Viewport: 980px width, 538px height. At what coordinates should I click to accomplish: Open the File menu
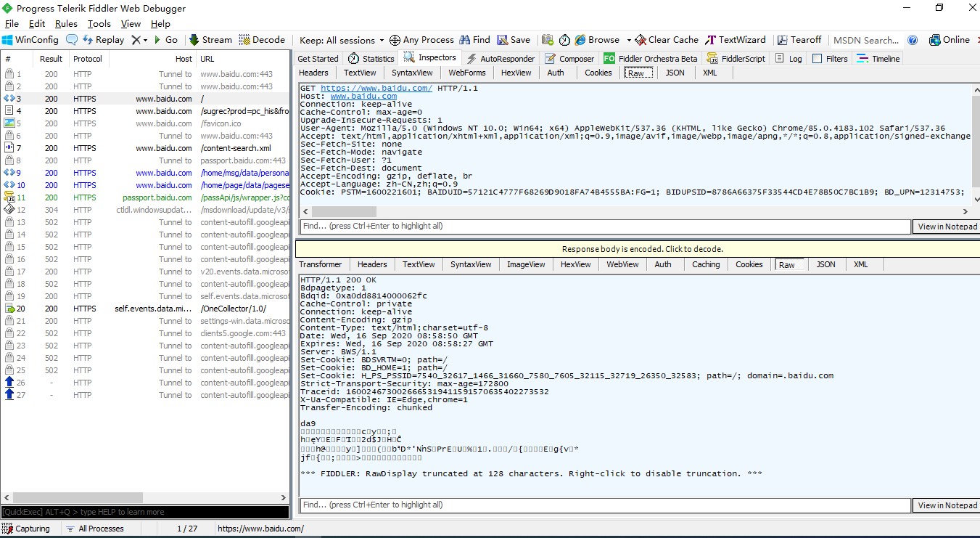[x=12, y=24]
